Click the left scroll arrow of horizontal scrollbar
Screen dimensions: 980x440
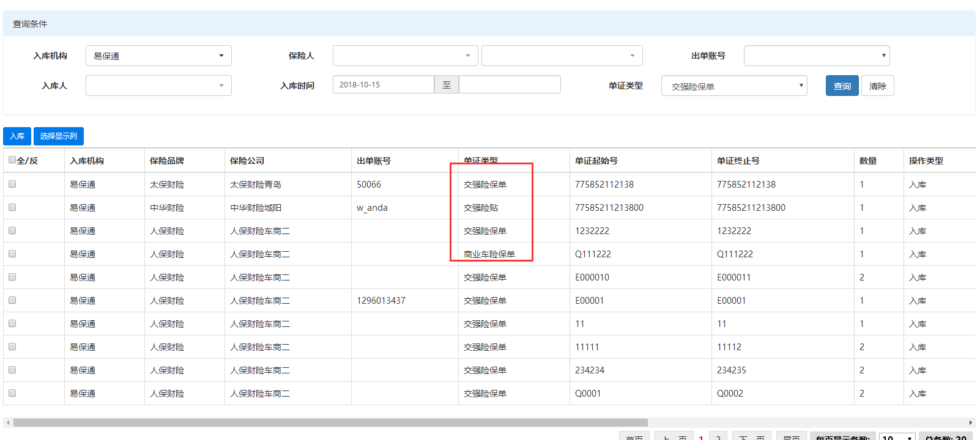[x=7, y=422]
